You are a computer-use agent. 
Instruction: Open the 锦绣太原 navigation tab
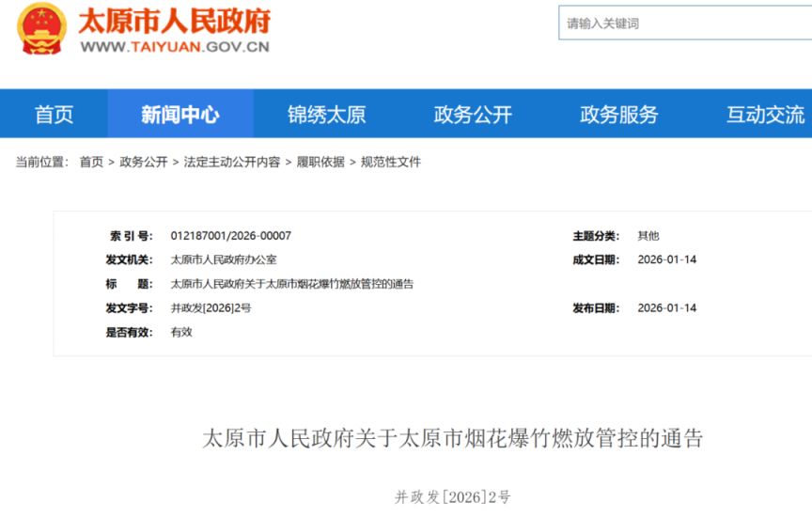327,114
